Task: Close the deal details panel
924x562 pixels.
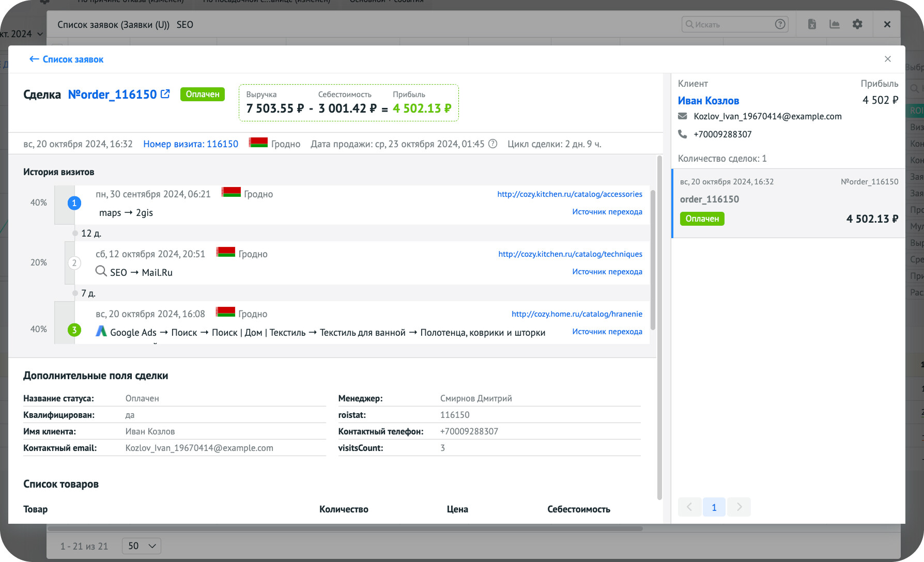Action: click(x=887, y=59)
